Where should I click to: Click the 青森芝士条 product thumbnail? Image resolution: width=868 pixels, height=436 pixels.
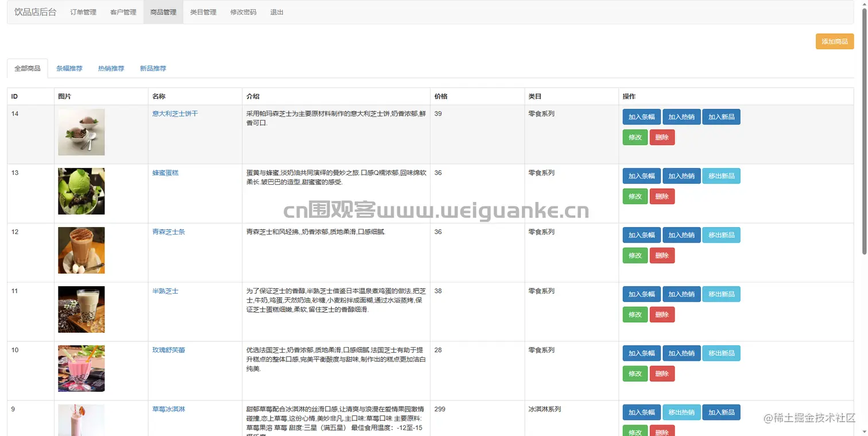[82, 250]
